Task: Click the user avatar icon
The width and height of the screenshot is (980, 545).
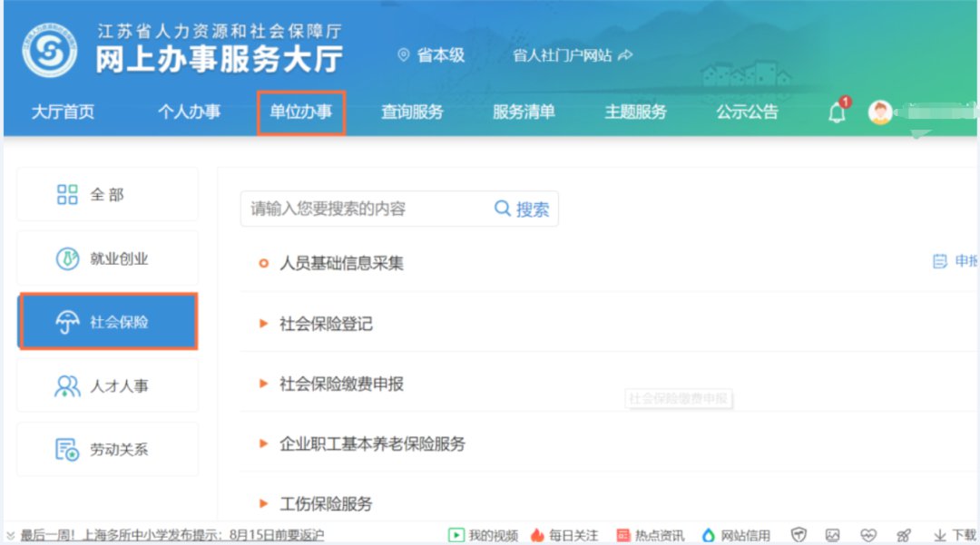Action: [x=879, y=112]
